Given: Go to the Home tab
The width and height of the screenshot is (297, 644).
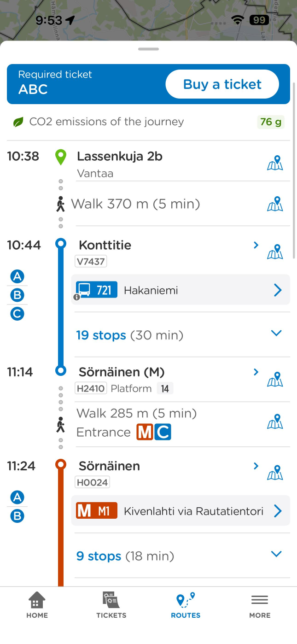Looking at the screenshot, I should 37,605.
